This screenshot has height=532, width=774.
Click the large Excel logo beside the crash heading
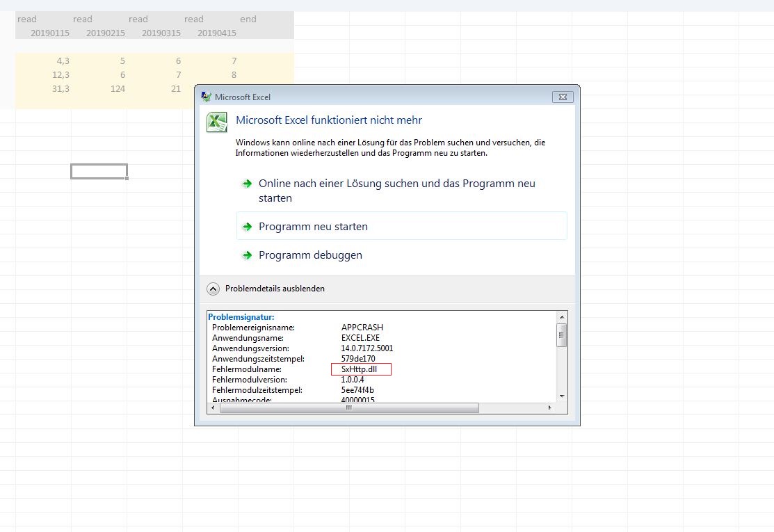217,122
